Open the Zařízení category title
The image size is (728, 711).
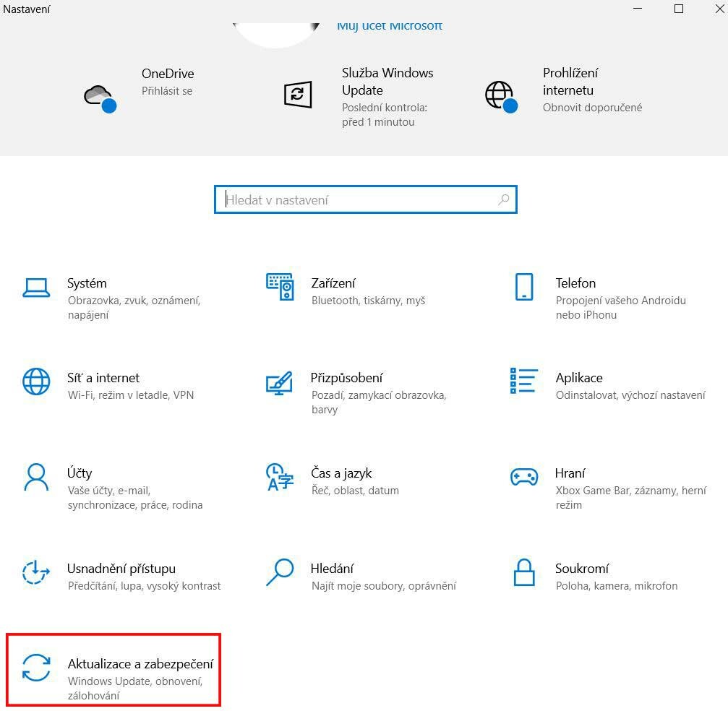[x=333, y=283]
